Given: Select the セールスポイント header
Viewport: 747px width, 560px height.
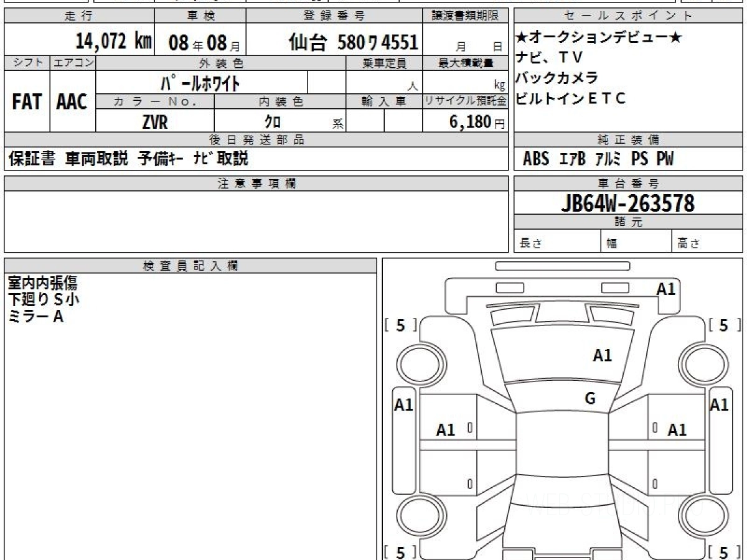Looking at the screenshot, I should tap(628, 16).
